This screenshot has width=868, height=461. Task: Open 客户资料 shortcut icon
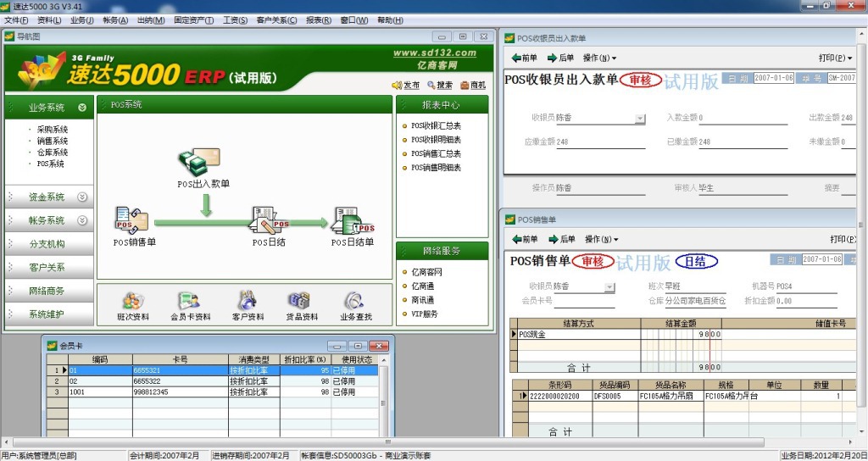tap(248, 301)
